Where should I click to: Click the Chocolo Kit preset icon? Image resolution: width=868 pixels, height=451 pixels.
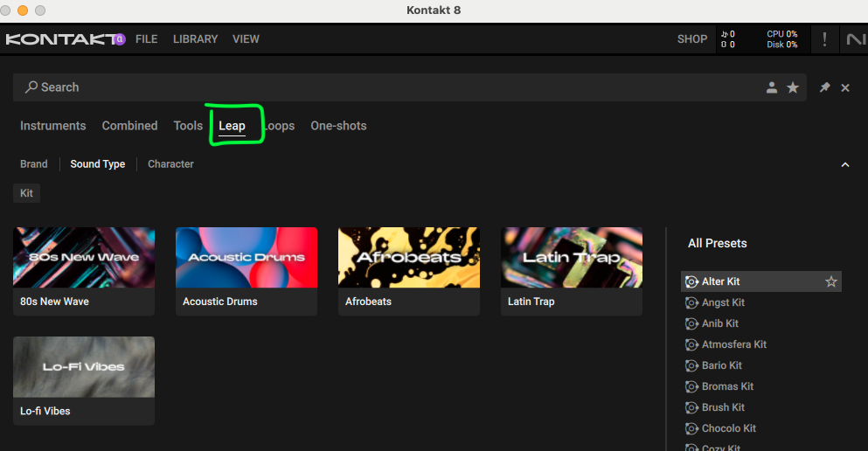[x=691, y=429]
